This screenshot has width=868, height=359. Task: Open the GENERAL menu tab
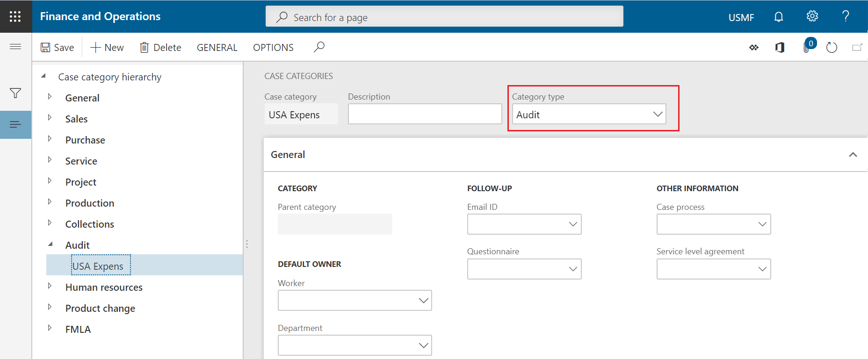click(x=217, y=48)
